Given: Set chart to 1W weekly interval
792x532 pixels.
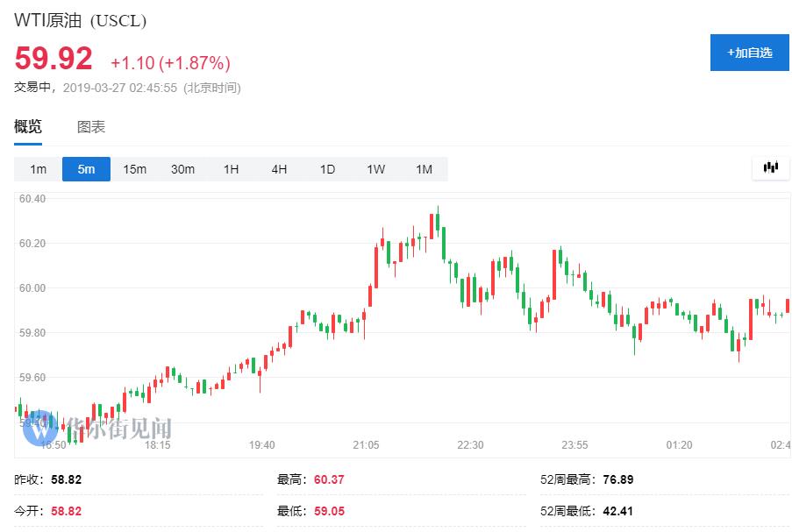Looking at the screenshot, I should pyautogui.click(x=375, y=169).
